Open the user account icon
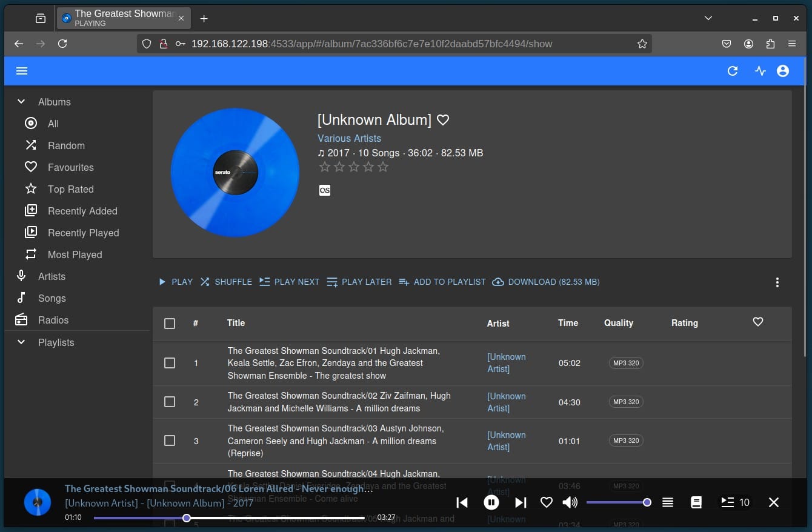812x532 pixels. pos(783,71)
